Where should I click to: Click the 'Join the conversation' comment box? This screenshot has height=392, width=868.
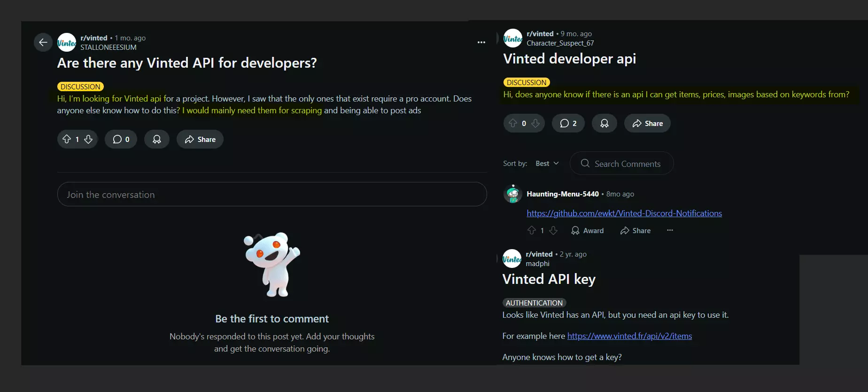pyautogui.click(x=272, y=194)
